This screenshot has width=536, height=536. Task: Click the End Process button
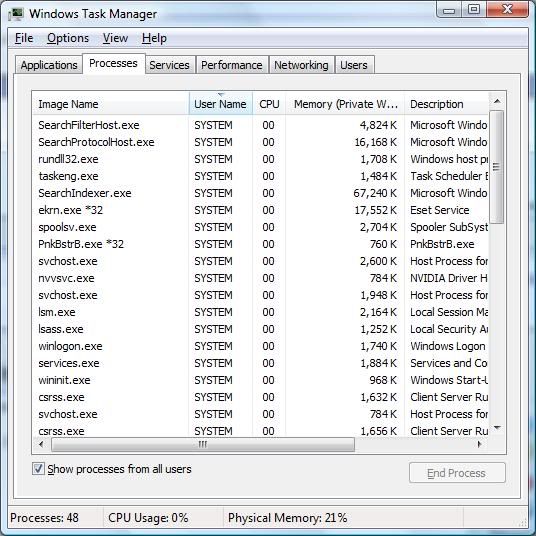pyautogui.click(x=457, y=473)
